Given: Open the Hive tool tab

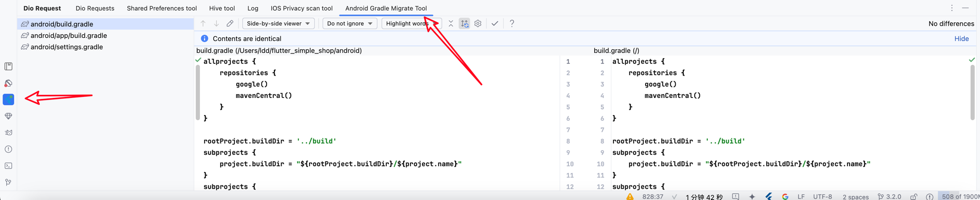Looking at the screenshot, I should pyautogui.click(x=222, y=8).
